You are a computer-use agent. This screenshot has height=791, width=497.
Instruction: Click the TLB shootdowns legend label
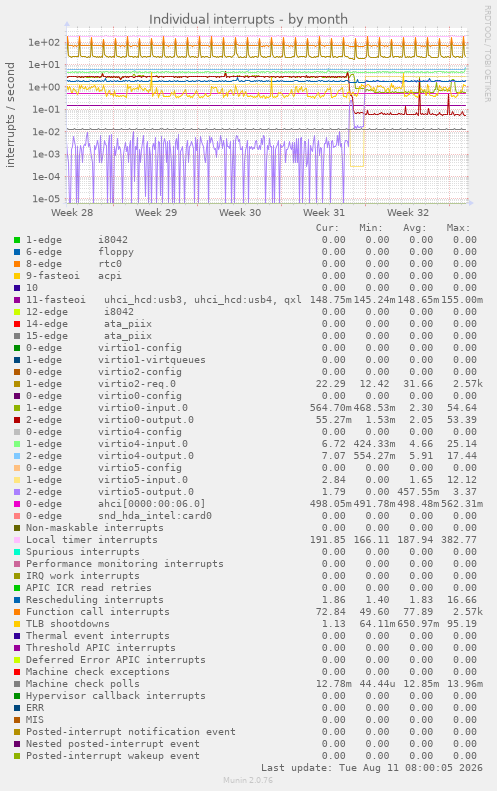68,624
